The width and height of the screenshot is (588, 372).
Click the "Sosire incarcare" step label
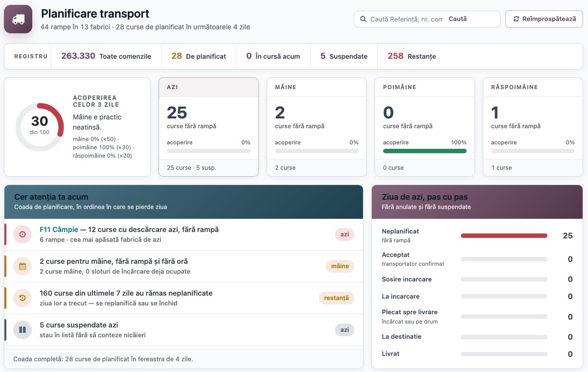tap(407, 279)
